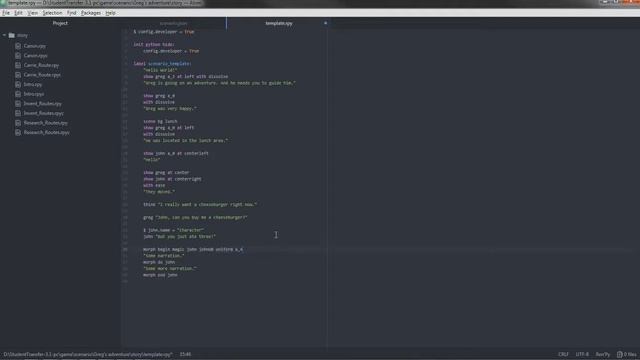This screenshot has height=360, width=640.
Task: Open the Help menu
Action: coord(110,13)
